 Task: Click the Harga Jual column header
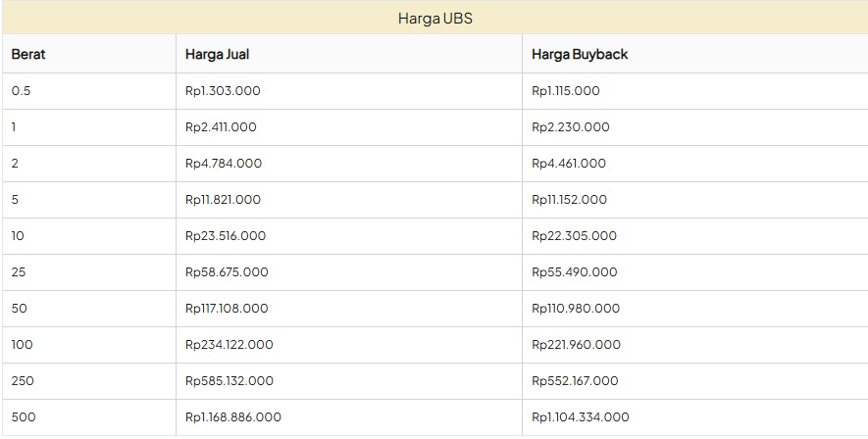coord(217,54)
